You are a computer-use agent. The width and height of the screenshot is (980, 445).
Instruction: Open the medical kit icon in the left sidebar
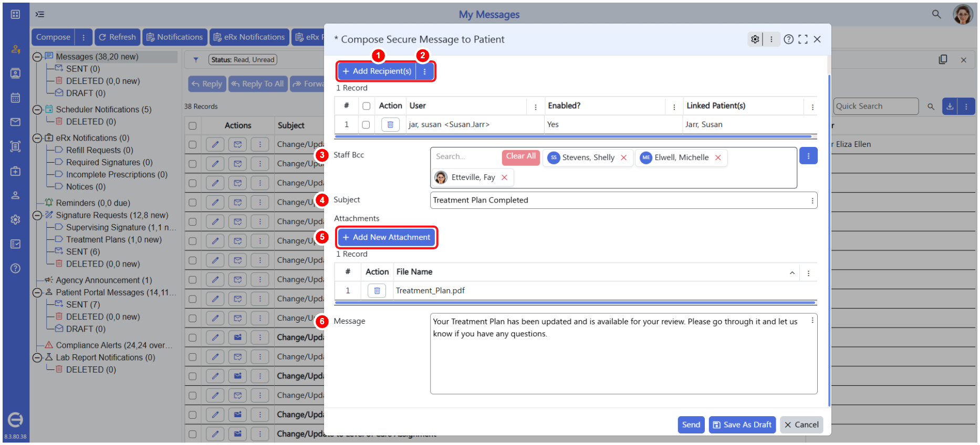point(15,171)
